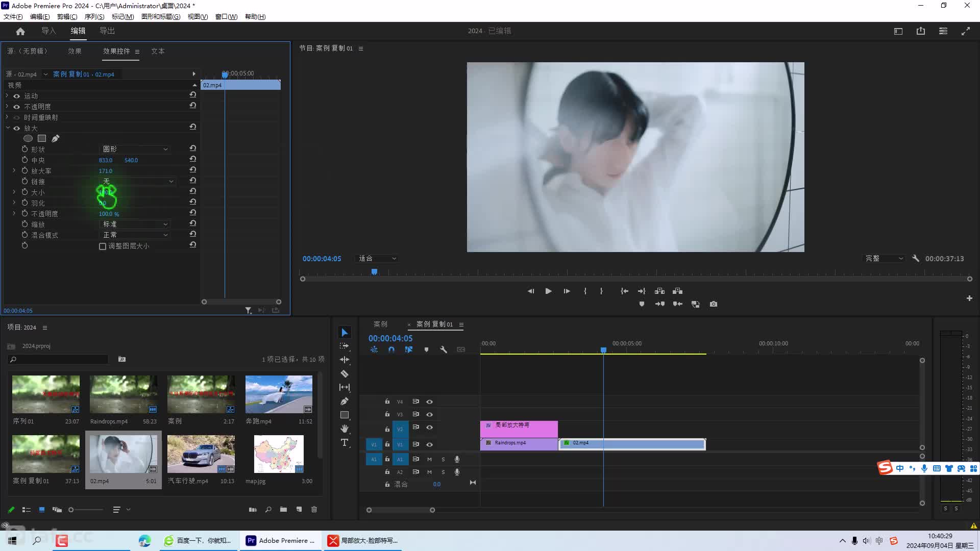Toggle snap in timeline
Screen dimensions: 980x551
coord(391,349)
